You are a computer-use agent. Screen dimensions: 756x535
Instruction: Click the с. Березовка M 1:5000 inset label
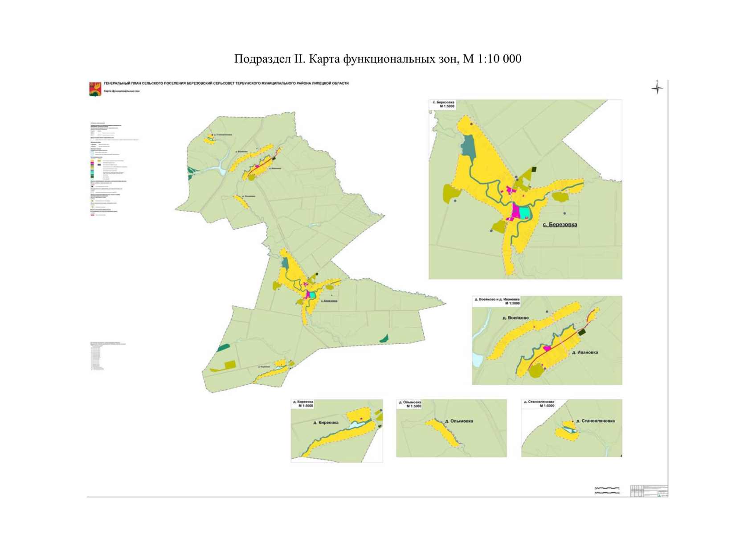tap(443, 104)
